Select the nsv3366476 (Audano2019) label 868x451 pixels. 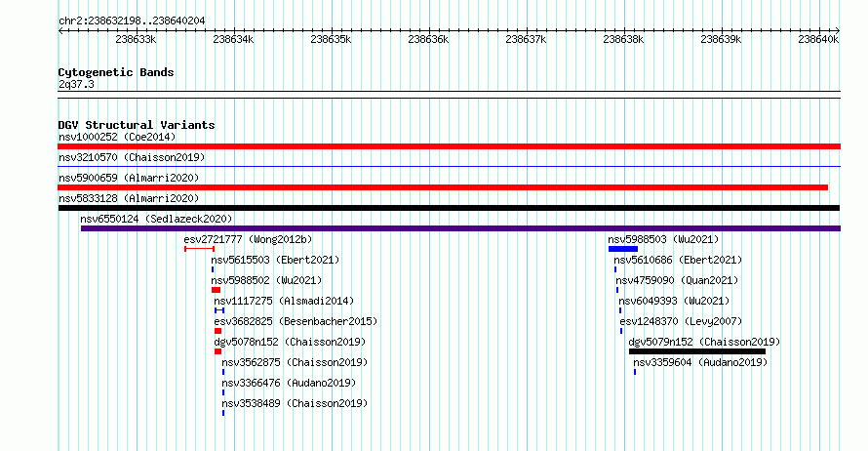pos(289,383)
